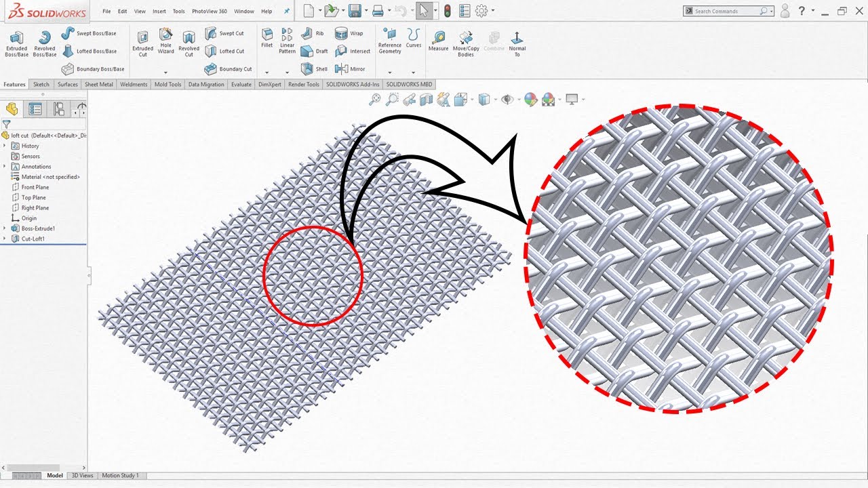This screenshot has width=868, height=488.
Task: Select the Revolved Boss/Base tool
Action: click(45, 44)
